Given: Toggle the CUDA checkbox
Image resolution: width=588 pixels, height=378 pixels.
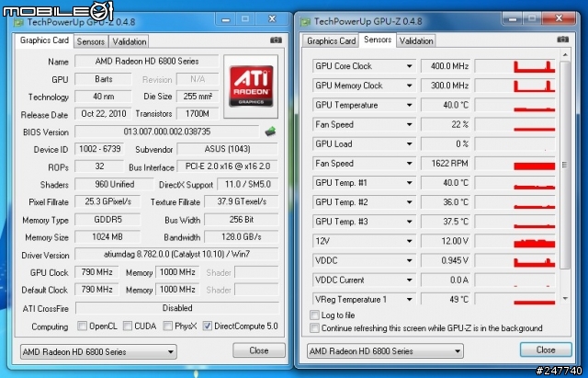Looking at the screenshot, I should tap(128, 326).
